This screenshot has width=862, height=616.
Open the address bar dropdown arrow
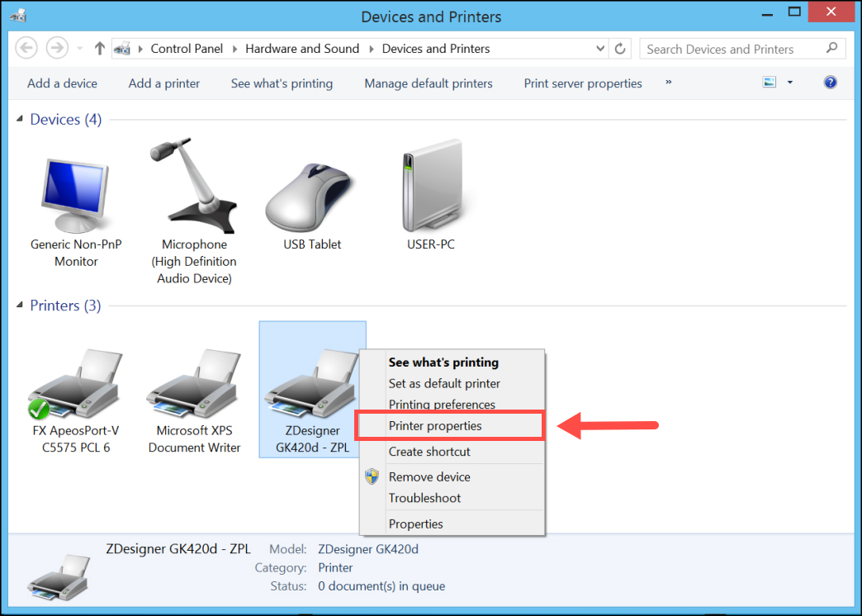600,49
